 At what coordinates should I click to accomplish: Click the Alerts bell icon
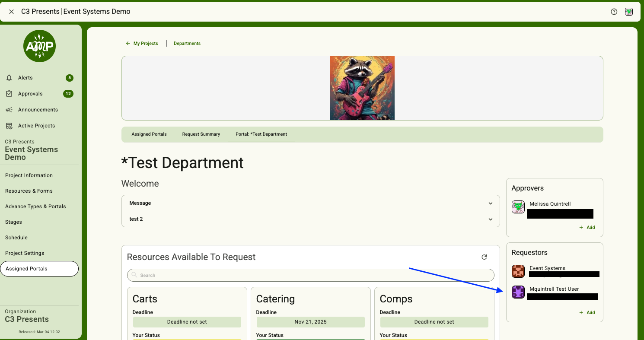(9, 78)
